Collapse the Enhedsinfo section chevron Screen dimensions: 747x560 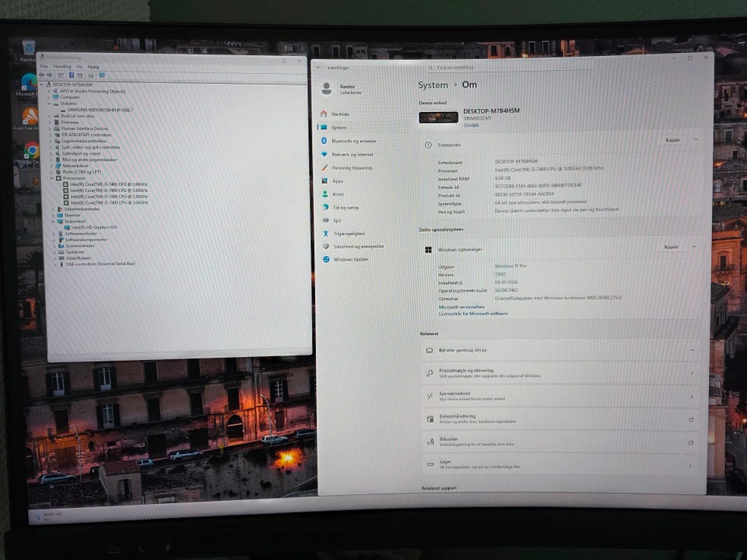(x=696, y=140)
